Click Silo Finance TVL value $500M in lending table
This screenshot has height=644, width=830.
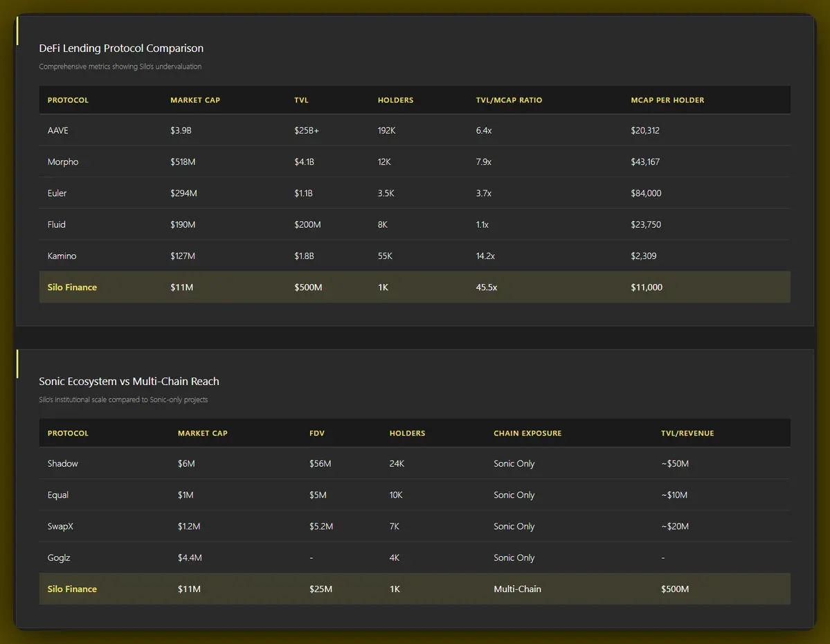point(308,287)
